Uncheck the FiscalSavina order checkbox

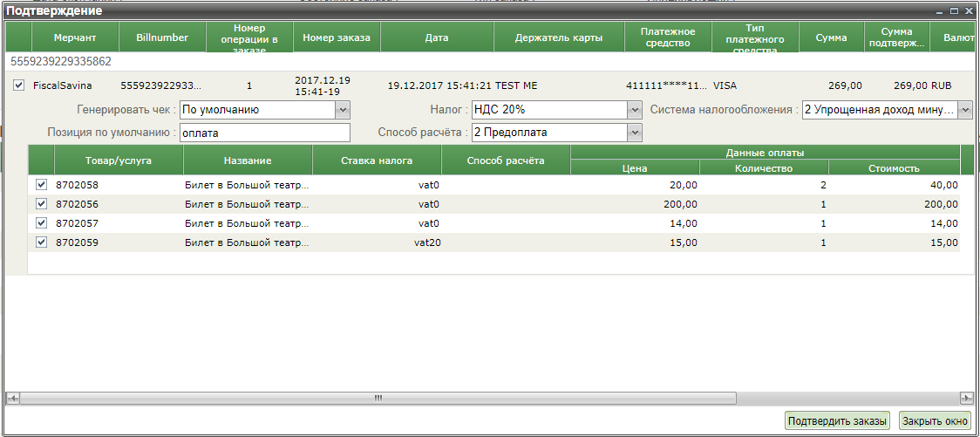tap(19, 85)
